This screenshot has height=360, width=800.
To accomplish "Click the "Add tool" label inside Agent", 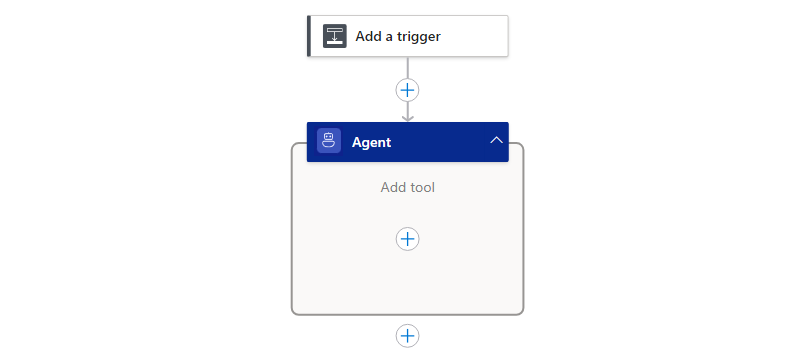I will tap(408, 188).
